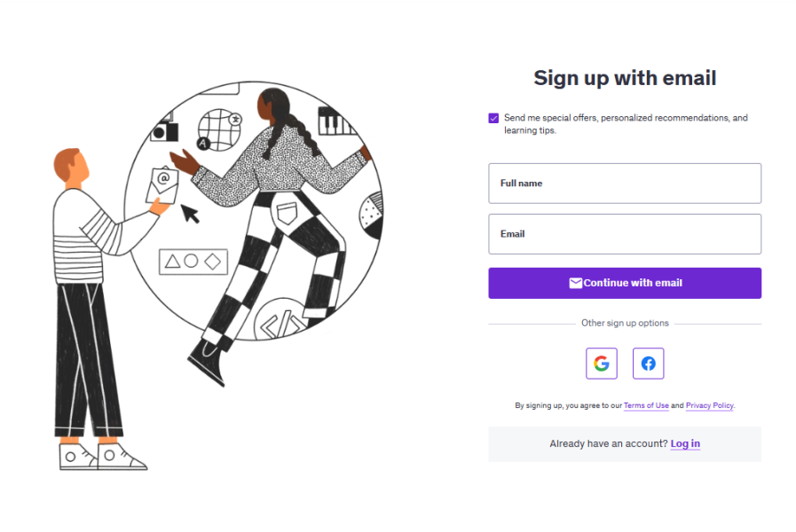Viewport: 796px width, 532px height.
Task: Click the Facebook sign-up icon
Action: click(x=648, y=364)
